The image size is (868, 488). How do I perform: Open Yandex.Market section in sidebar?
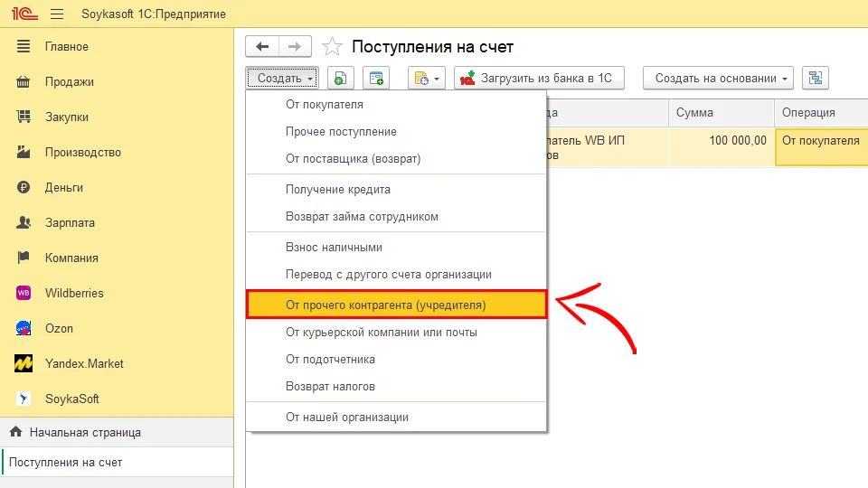84,363
